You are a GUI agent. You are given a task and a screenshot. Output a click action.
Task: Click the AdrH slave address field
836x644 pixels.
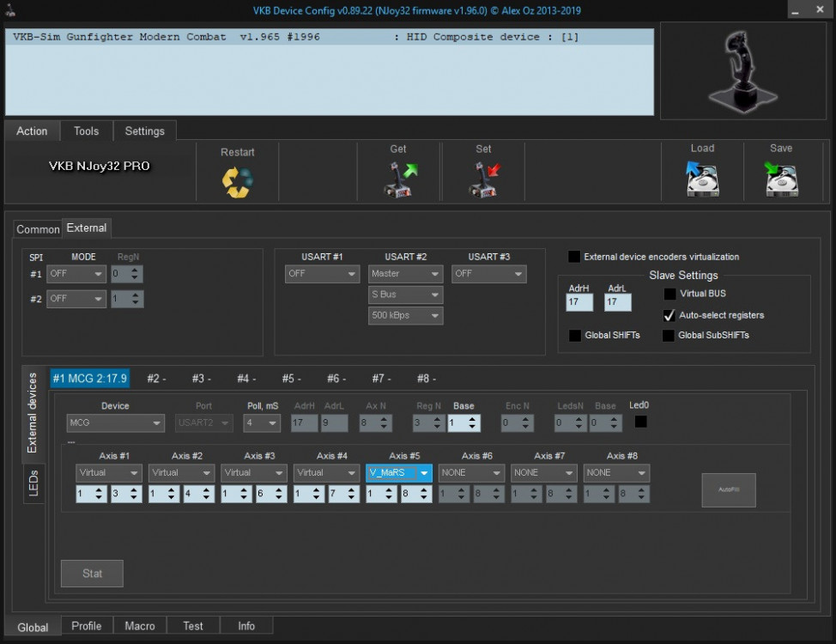tap(579, 302)
